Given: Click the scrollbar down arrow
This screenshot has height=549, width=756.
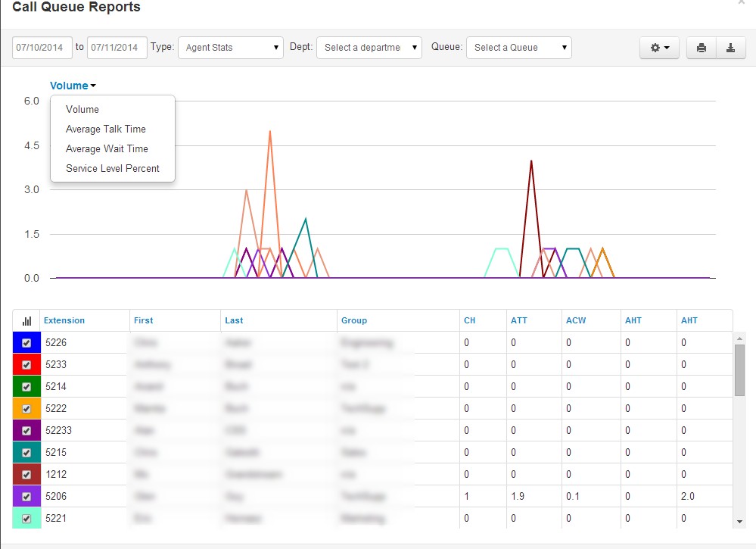Looking at the screenshot, I should [739, 522].
